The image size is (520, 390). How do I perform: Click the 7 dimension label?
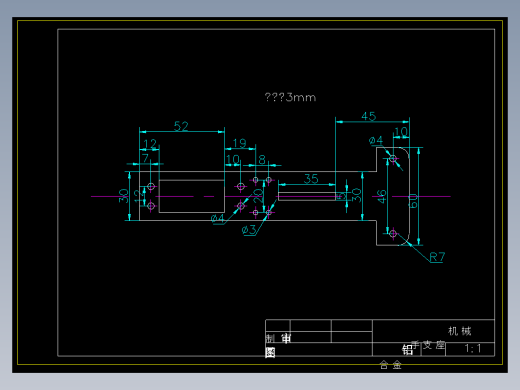point(145,158)
